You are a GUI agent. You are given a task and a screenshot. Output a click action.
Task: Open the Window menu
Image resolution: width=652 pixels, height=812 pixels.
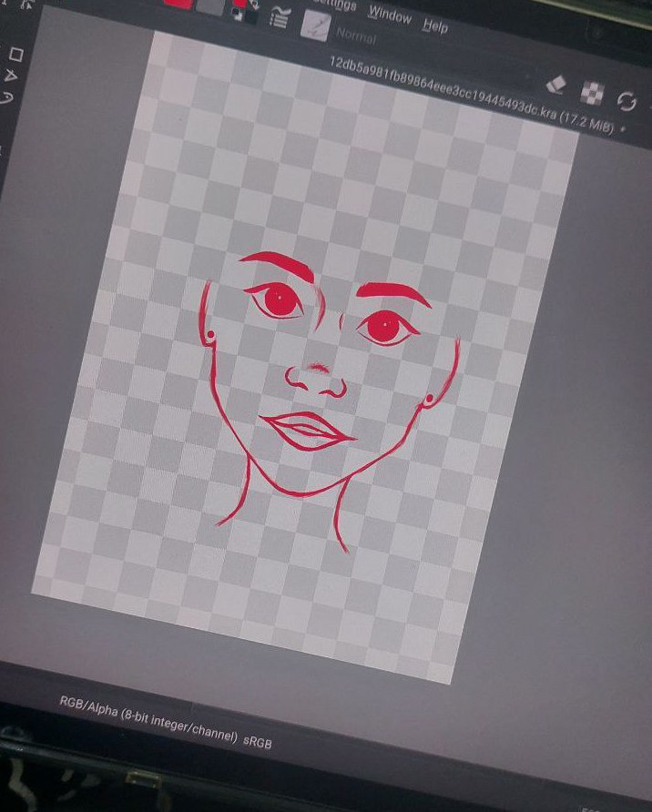(390, 15)
